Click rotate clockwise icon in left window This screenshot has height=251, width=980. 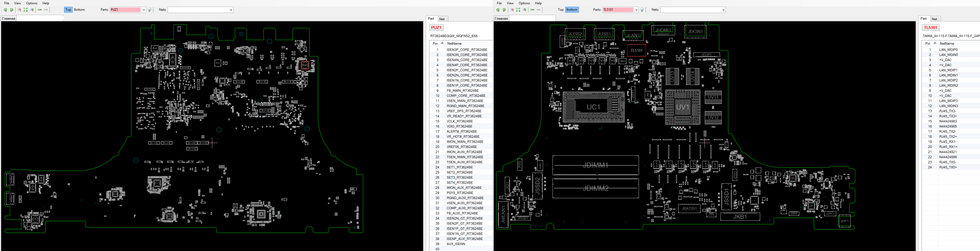point(11,10)
